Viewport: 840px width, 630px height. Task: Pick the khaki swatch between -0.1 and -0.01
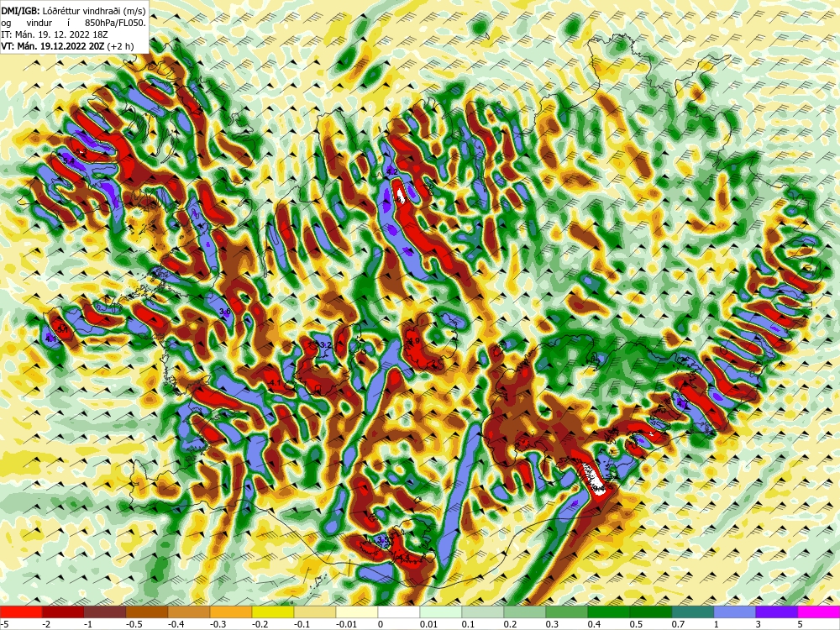pos(315,612)
